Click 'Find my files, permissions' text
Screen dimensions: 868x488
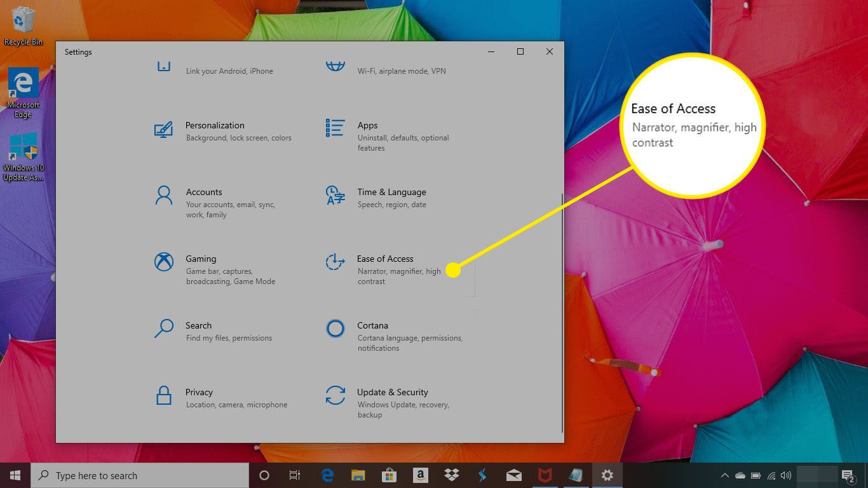pyautogui.click(x=229, y=338)
